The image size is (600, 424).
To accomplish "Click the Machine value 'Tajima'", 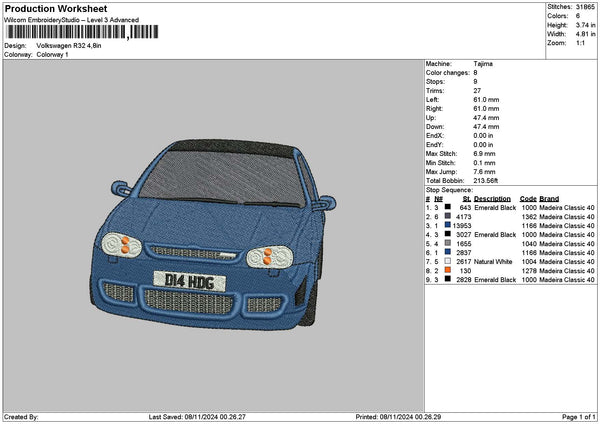I will tap(483, 64).
